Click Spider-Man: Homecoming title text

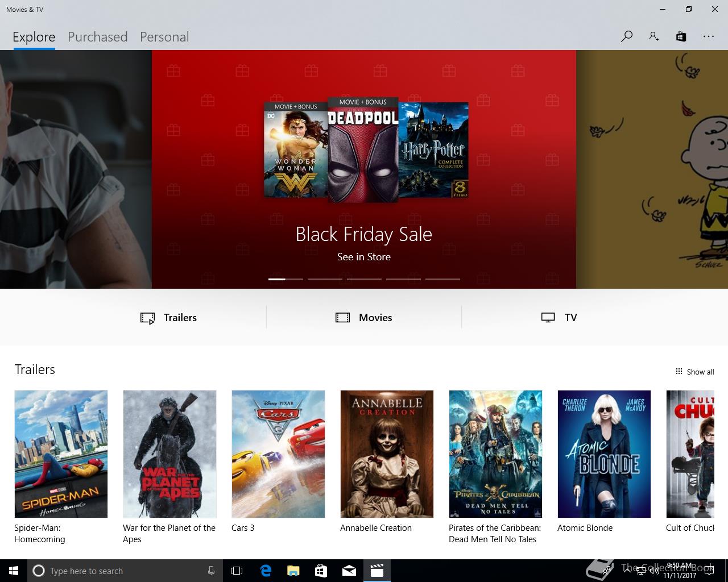pyautogui.click(x=40, y=534)
